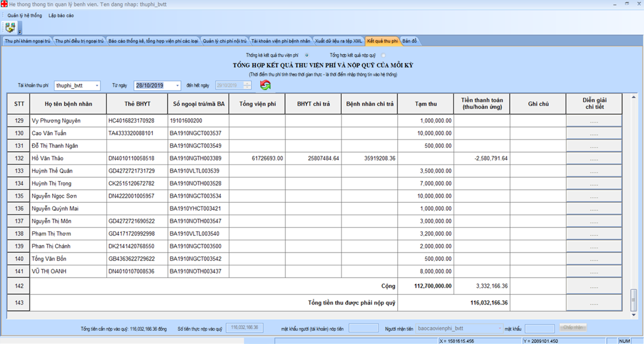Click the 'đến hết ngày' date spinner

247,85
